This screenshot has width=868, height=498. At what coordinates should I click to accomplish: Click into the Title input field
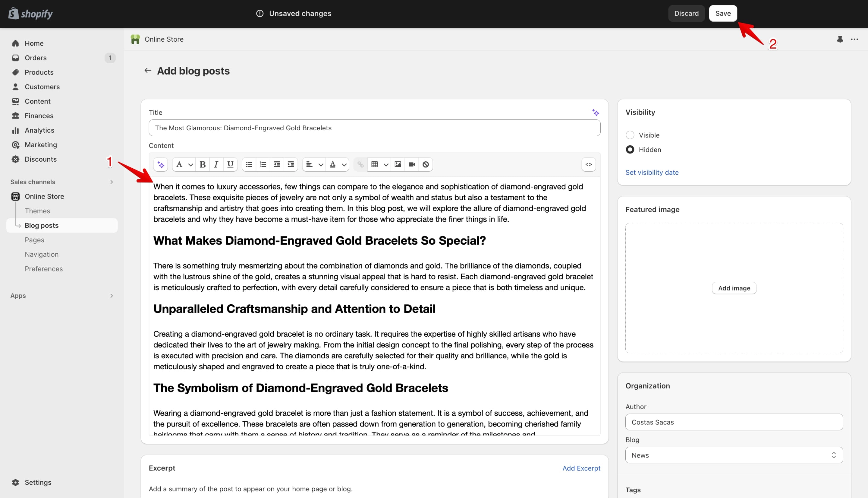(375, 128)
